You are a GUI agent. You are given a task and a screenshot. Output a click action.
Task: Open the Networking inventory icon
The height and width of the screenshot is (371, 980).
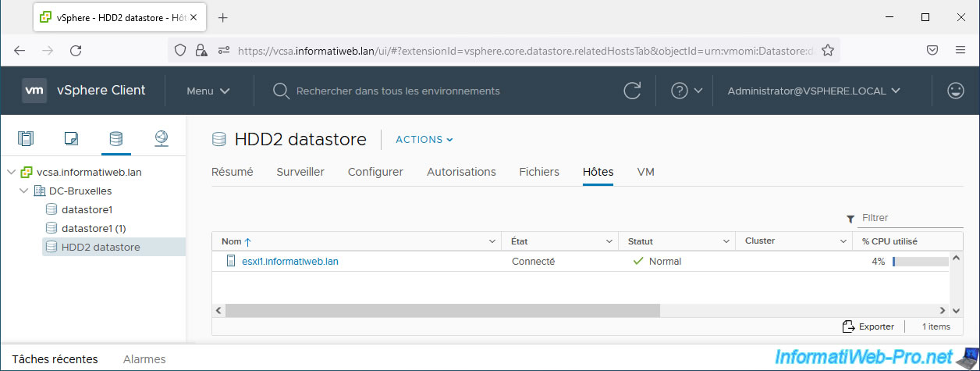(x=161, y=139)
